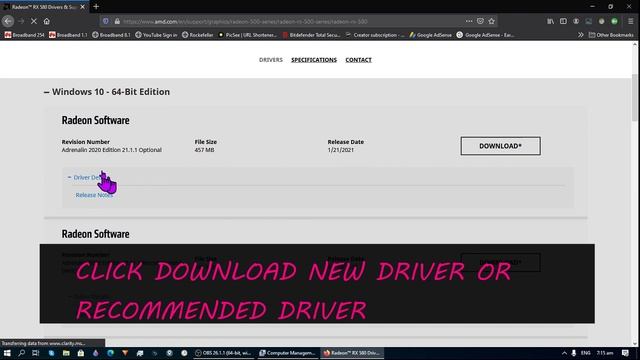Click the 1/21/2021 release date value
Image resolution: width=640 pixels, height=360 pixels.
[x=341, y=150]
